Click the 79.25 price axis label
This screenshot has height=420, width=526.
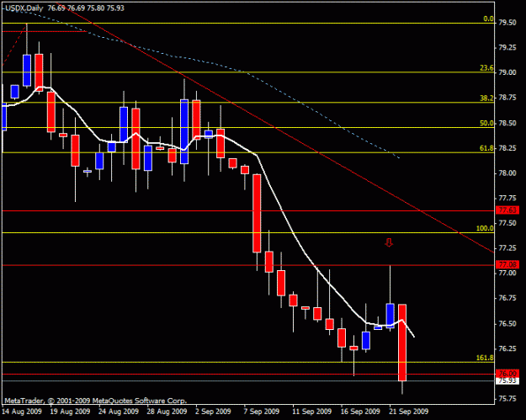point(507,48)
